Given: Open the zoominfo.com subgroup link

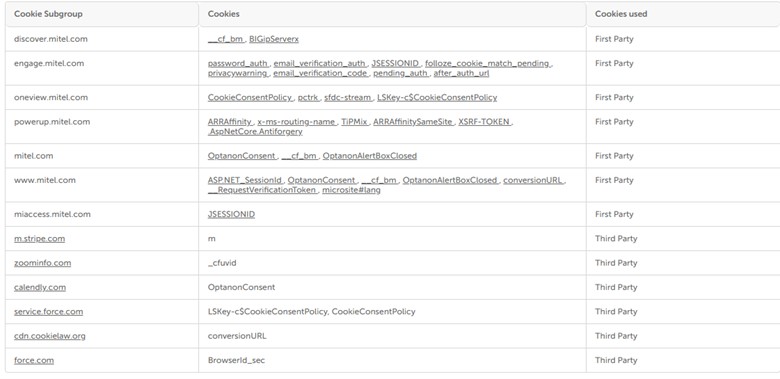Looking at the screenshot, I should coord(42,263).
